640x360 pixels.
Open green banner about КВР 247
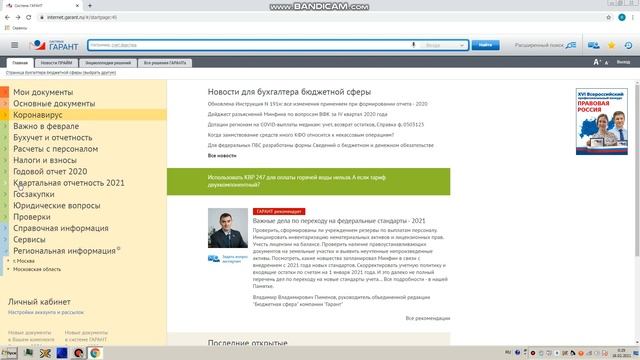[x=309, y=181]
